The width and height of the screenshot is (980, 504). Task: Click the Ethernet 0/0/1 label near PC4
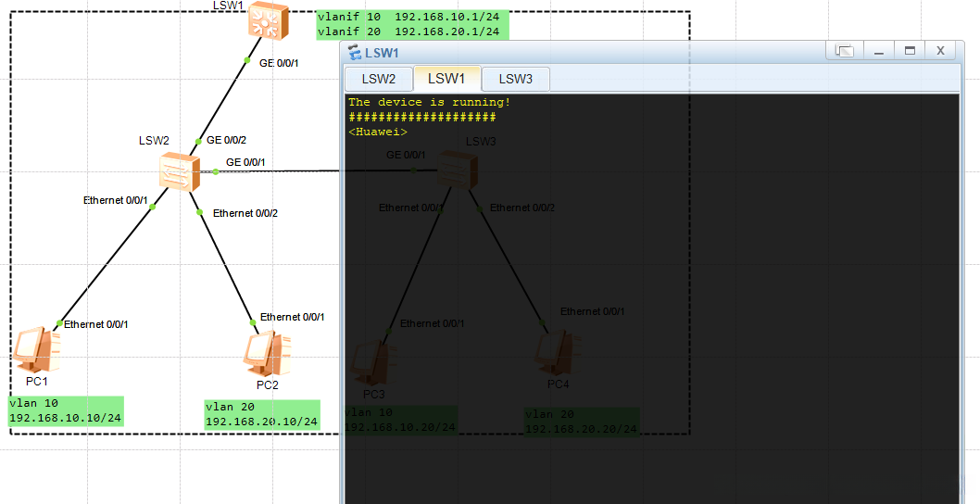[593, 311]
